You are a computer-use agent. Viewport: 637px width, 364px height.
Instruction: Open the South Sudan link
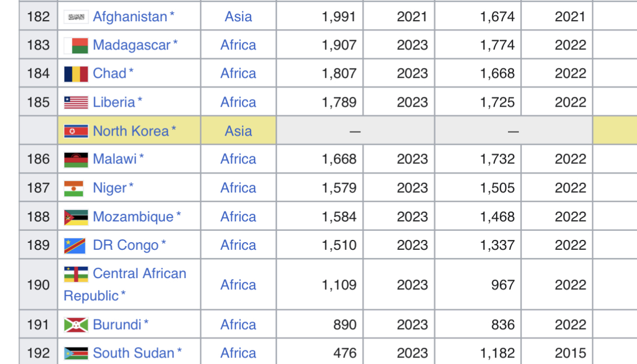133,353
